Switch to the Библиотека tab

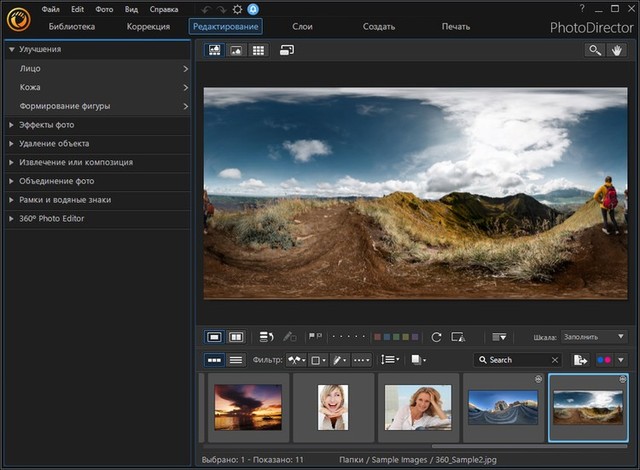click(x=71, y=26)
